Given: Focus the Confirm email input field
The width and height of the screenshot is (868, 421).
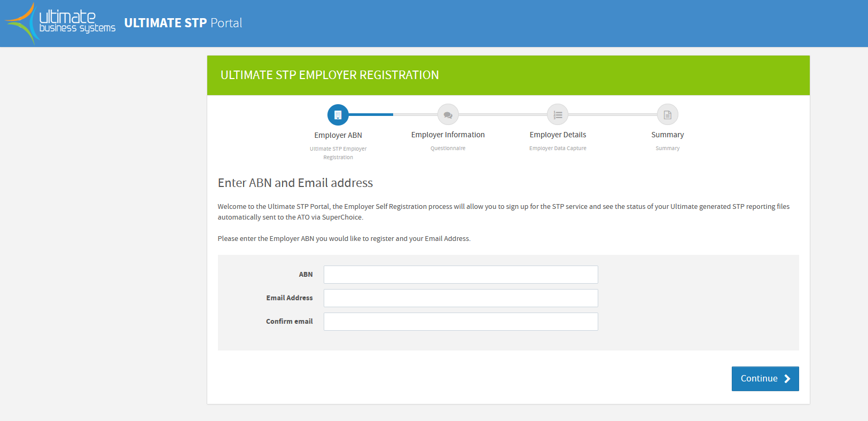Looking at the screenshot, I should pos(461,322).
